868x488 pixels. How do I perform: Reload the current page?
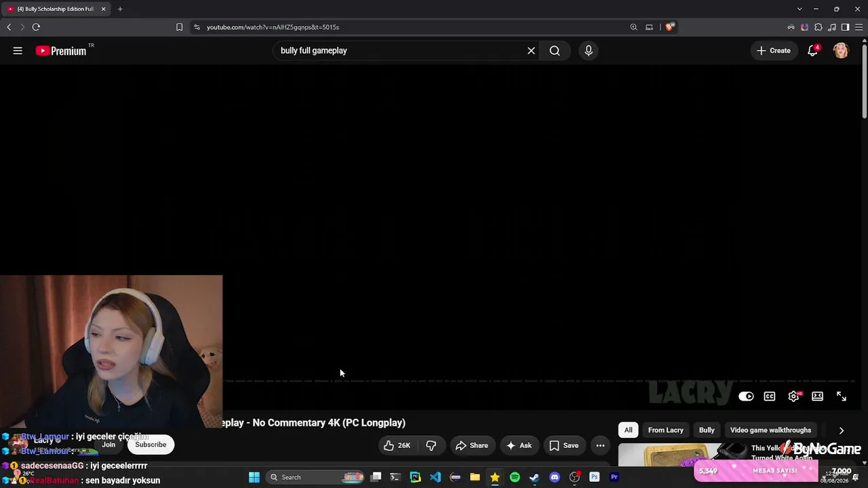coord(36,27)
